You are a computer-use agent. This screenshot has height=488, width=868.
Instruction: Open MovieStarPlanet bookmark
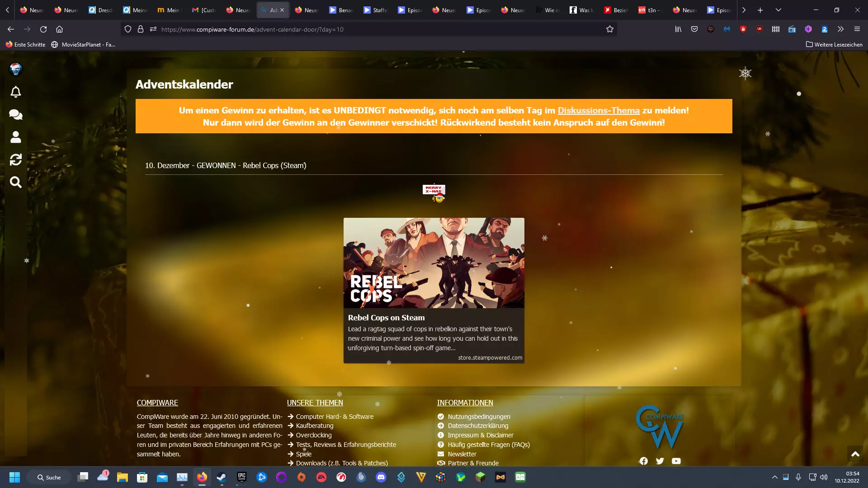(83, 45)
